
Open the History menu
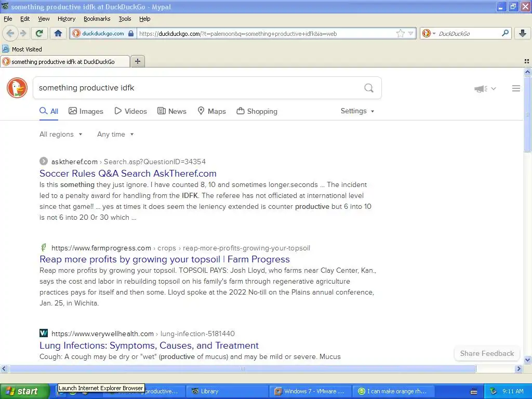(x=66, y=19)
